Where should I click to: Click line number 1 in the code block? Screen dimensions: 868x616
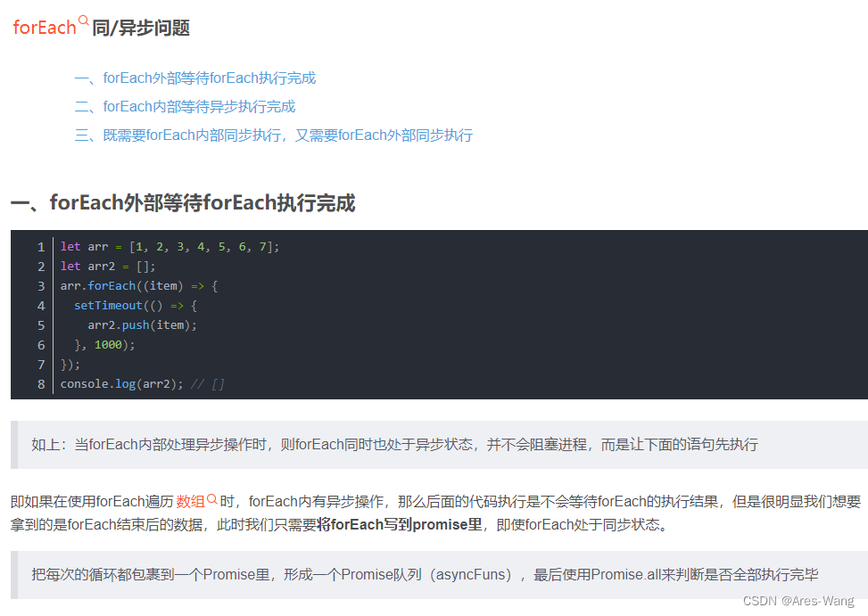tap(41, 246)
